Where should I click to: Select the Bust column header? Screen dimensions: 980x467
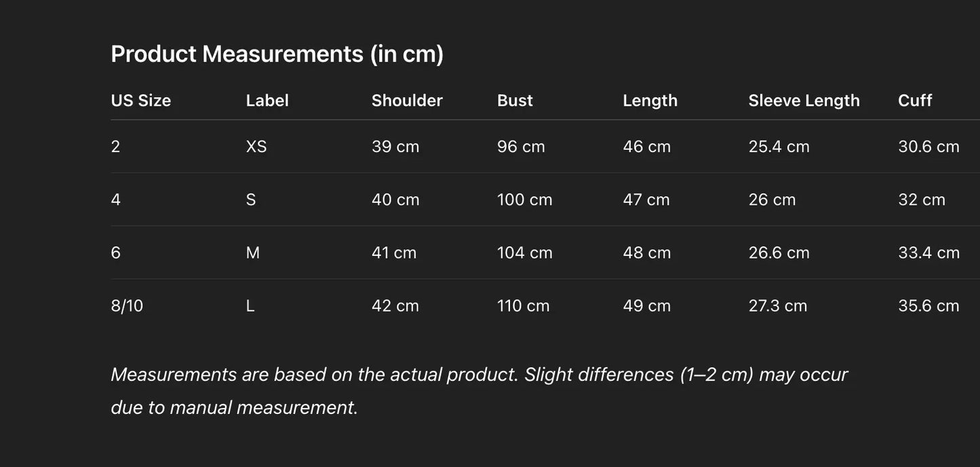515,100
